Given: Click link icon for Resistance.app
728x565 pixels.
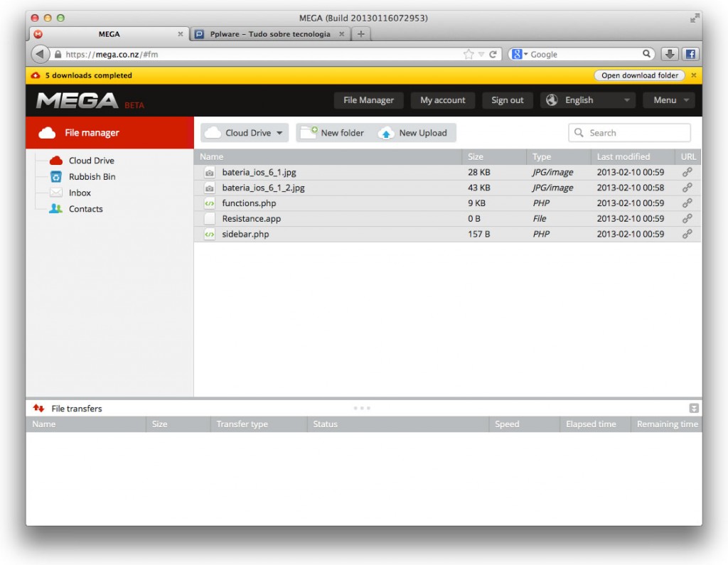Looking at the screenshot, I should pos(687,219).
